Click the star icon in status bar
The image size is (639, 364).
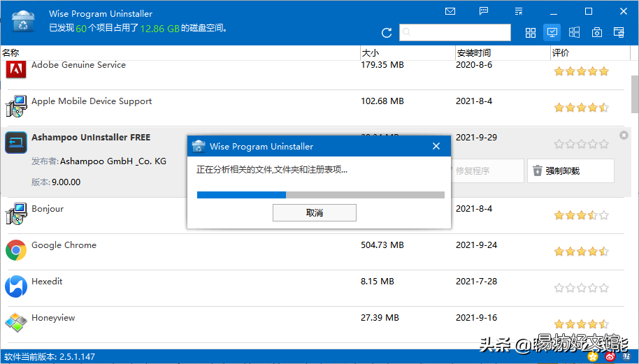(593, 357)
